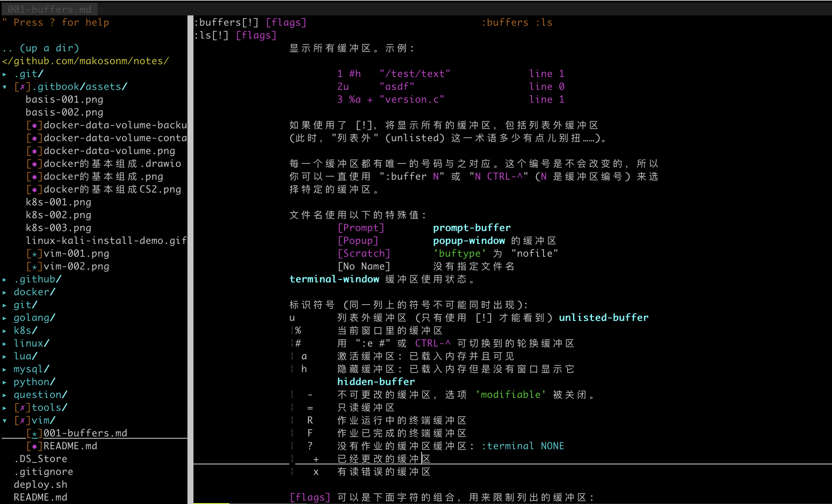This screenshot has width=832, height=504.
Task: Jump to the hidden-buffer help tag
Action: point(376,382)
